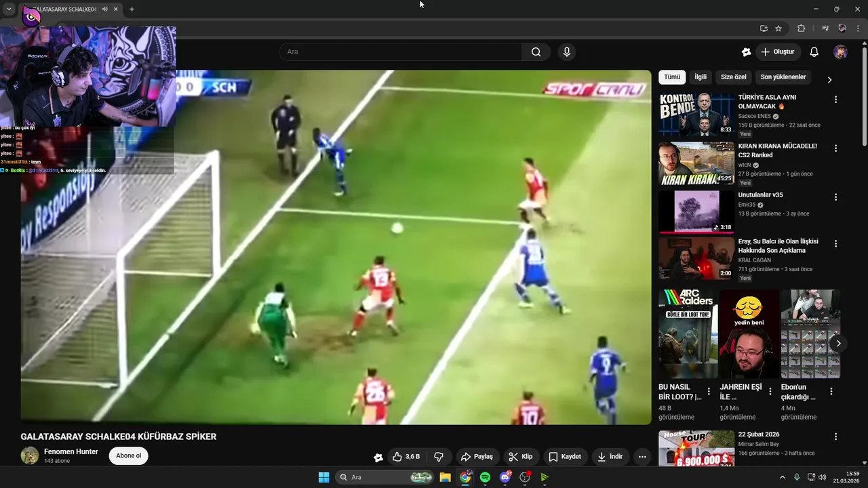868x488 pixels.
Task: Click the football match video player
Action: pos(336,247)
